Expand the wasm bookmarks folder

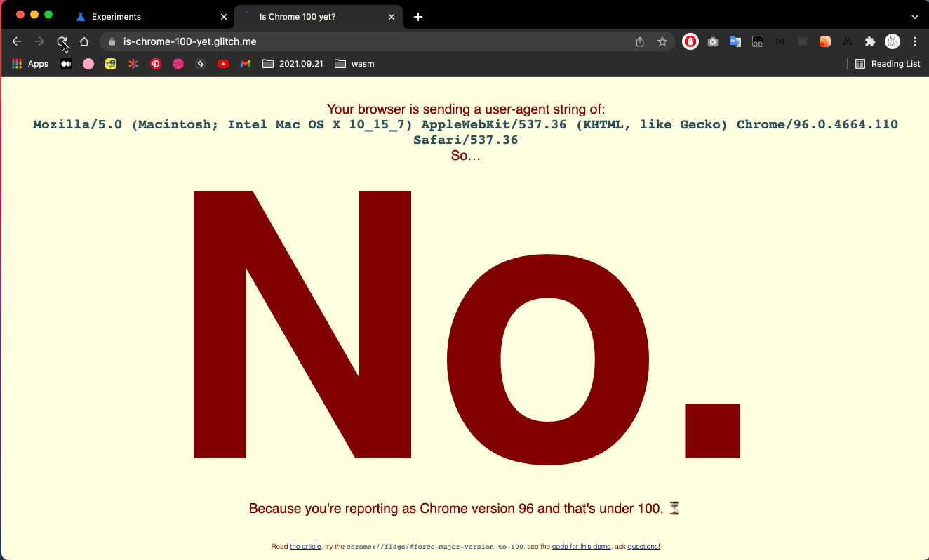[354, 64]
